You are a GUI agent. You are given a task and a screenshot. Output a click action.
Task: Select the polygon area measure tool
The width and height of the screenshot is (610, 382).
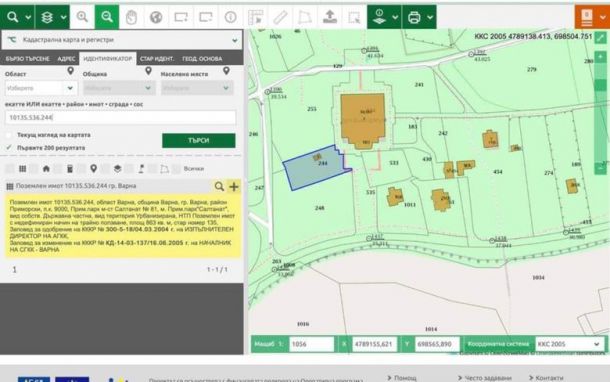coord(305,18)
